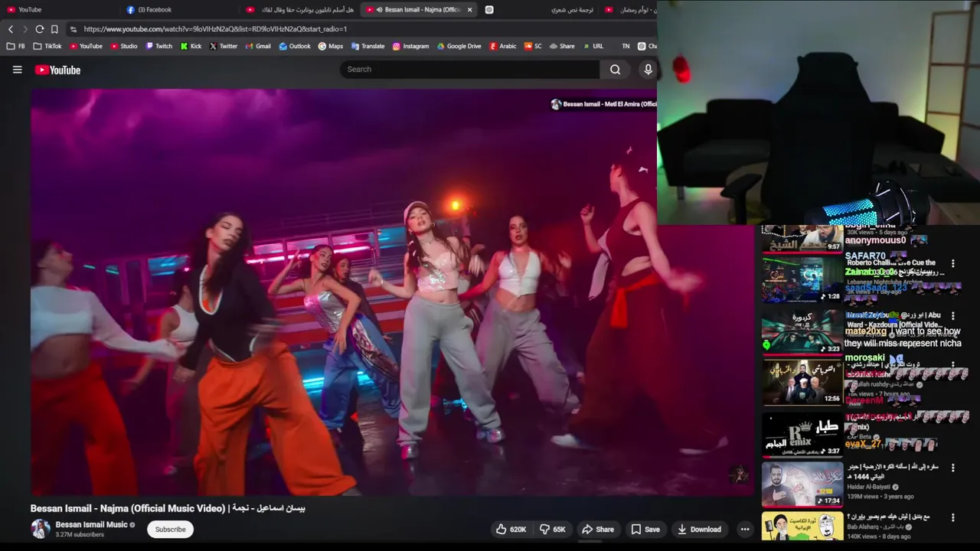Mute the tab via the Bessan Ismail tab speaker icon
The image size is (980, 551).
tap(379, 10)
